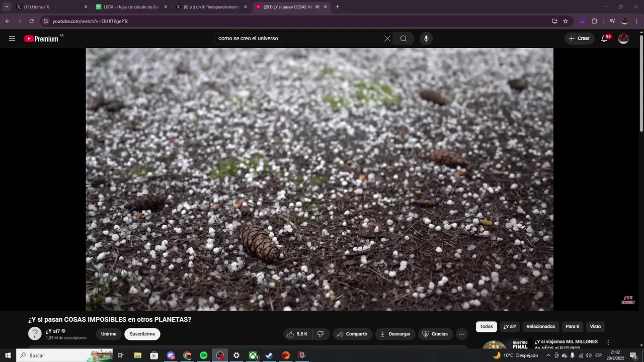Viewport: 644px width, 362px height.
Task: Open tab search dropdown arrow
Action: click(7, 7)
